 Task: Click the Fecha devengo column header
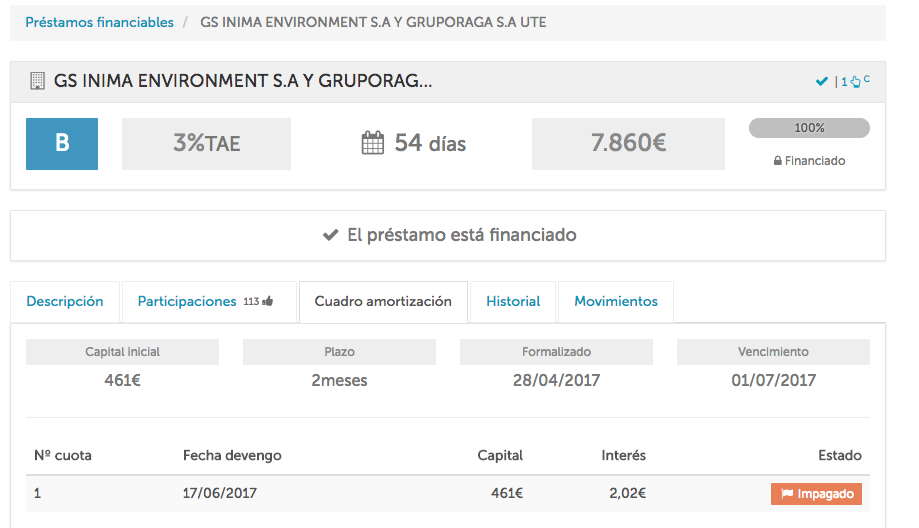point(232,455)
